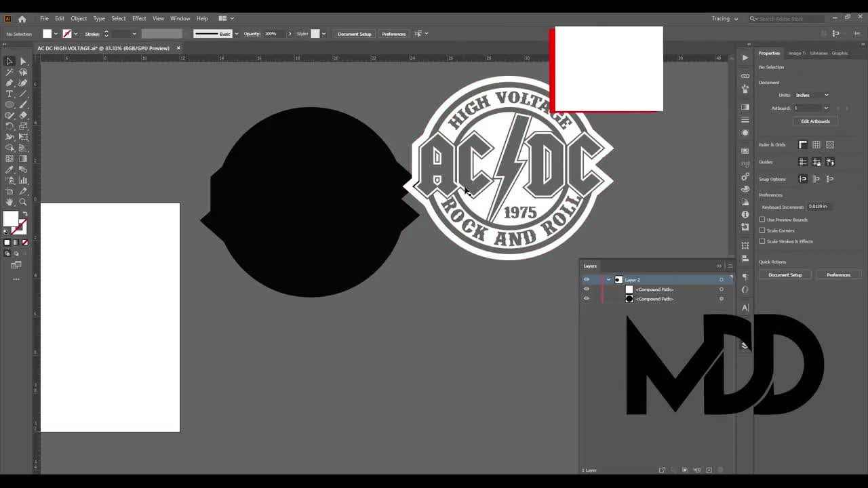
Task: Click white Fill swatch in toolbar
Action: (10, 218)
